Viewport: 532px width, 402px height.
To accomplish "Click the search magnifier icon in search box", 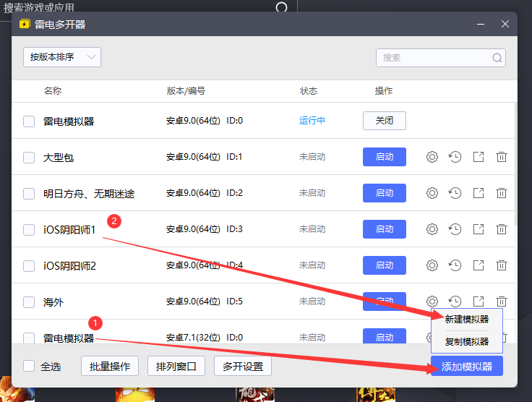I will point(497,58).
